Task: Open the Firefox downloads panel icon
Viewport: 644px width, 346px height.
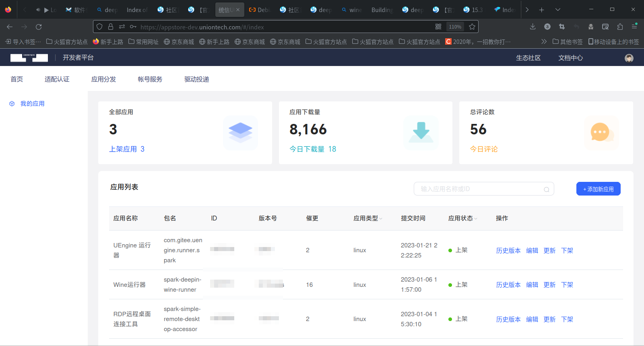Action: click(533, 27)
